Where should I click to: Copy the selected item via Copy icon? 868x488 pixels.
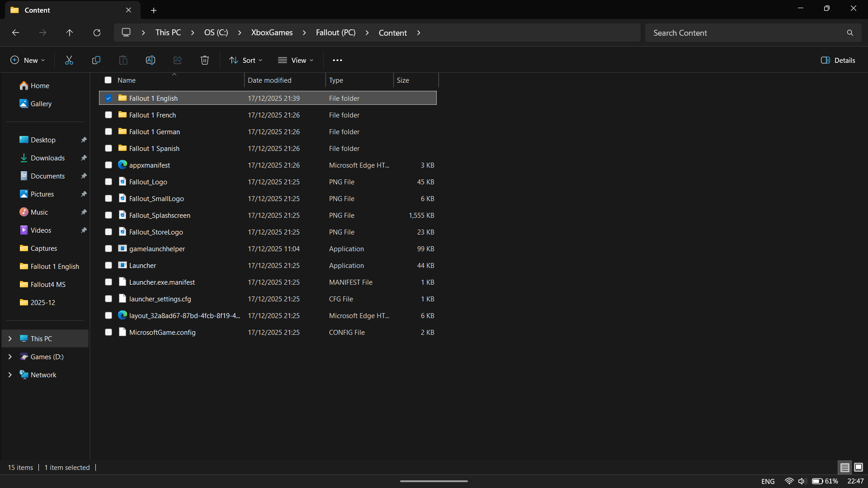[x=96, y=60]
